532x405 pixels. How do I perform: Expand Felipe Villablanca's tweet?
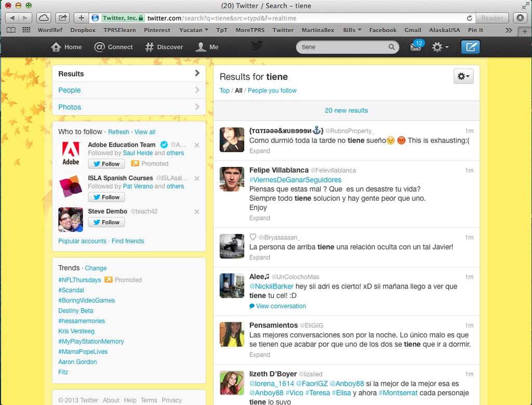tap(260, 218)
